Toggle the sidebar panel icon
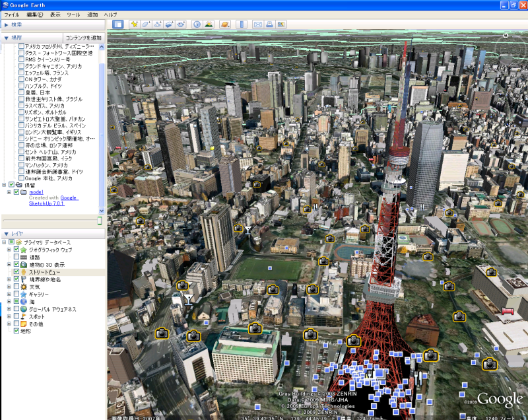The width and height of the screenshot is (528, 420). [x=118, y=24]
